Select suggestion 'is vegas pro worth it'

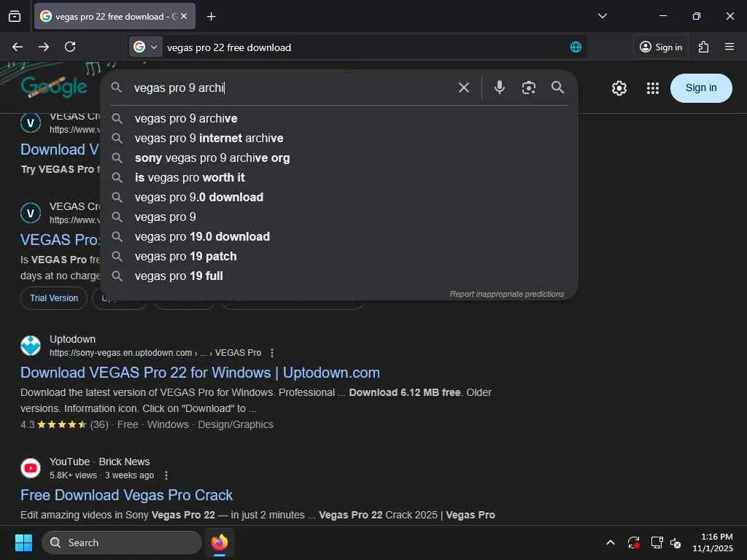339,178
